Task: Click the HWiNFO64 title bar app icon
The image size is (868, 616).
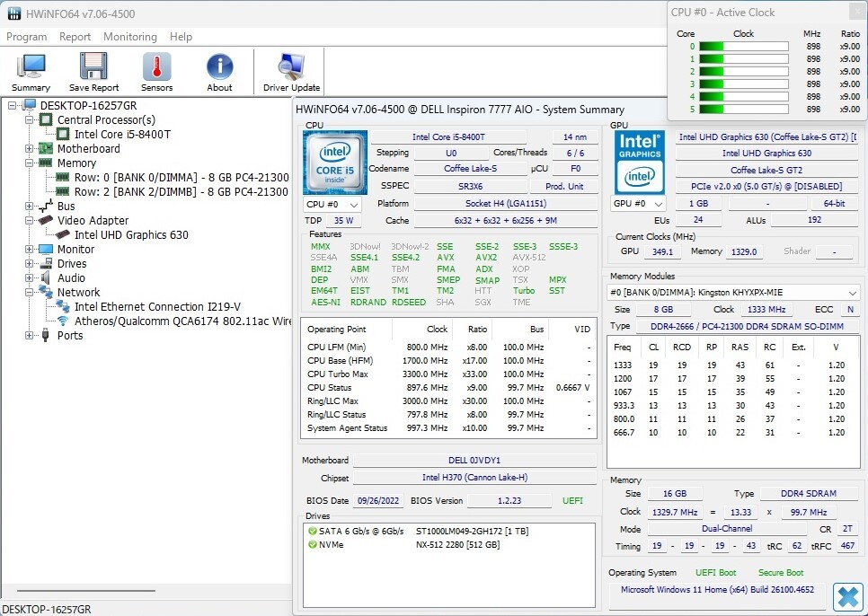Action: (x=13, y=13)
